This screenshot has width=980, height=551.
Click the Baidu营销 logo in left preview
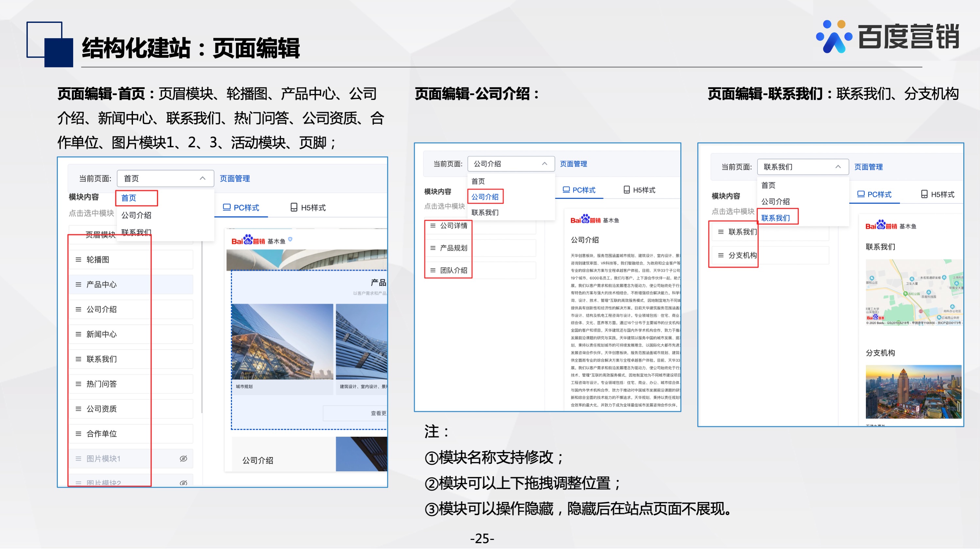pos(248,241)
